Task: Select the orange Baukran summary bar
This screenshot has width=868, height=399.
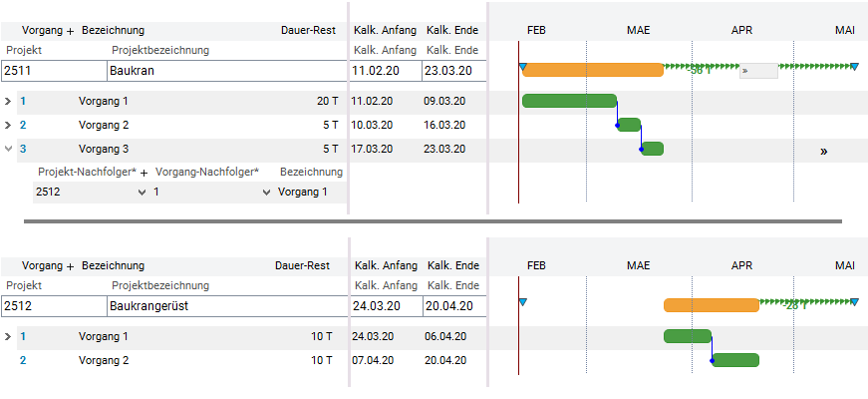Action: 593,70
